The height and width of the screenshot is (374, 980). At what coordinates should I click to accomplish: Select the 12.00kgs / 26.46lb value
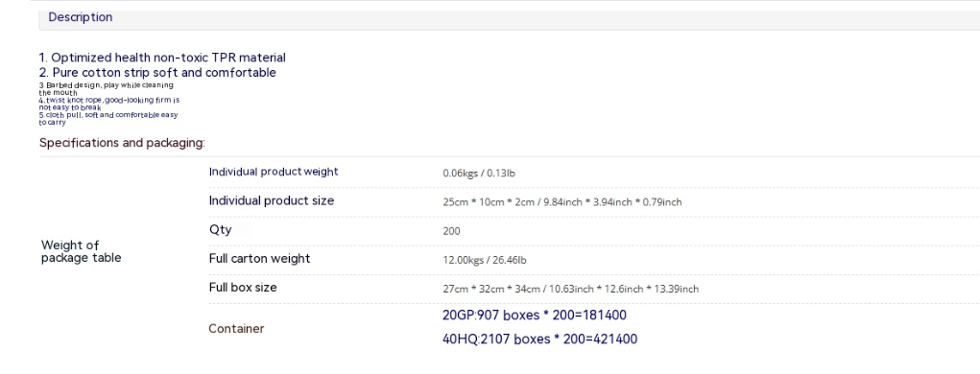(485, 261)
